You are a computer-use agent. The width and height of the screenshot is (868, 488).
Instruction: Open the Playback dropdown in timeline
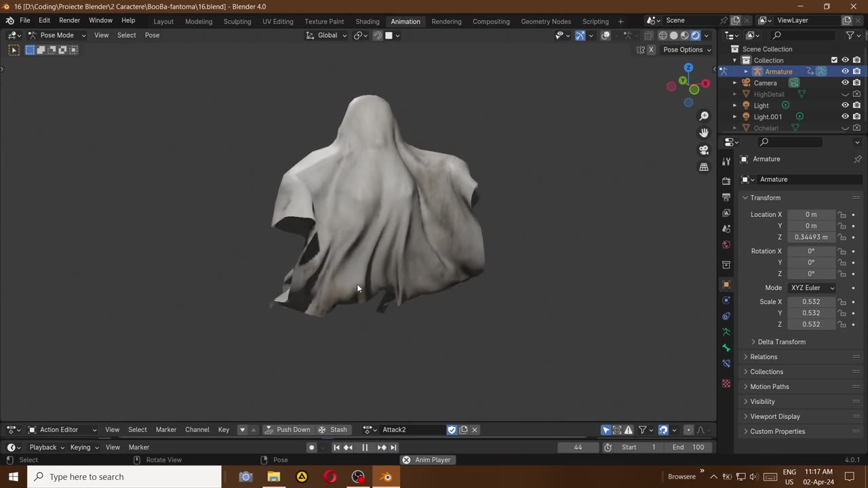pyautogui.click(x=46, y=447)
